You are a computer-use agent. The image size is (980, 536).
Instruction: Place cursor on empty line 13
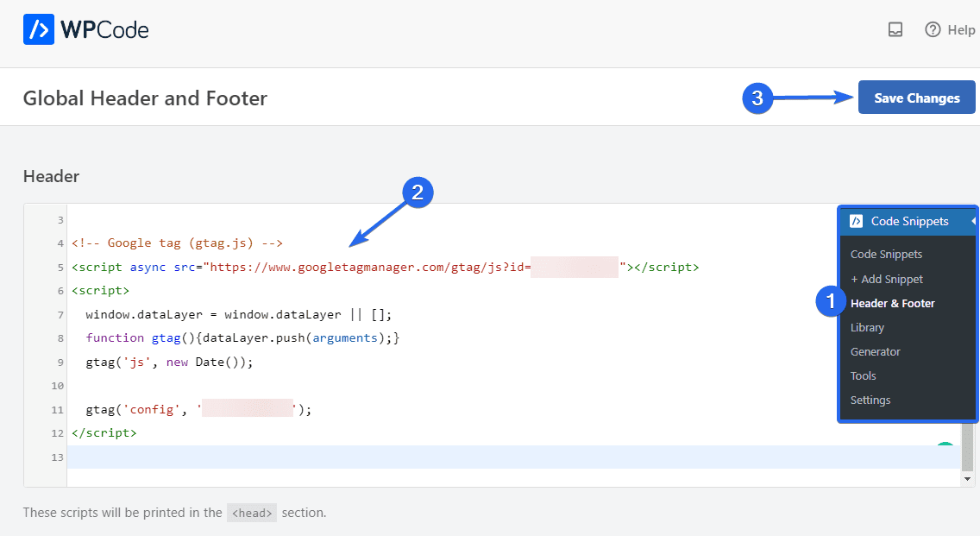pyautogui.click(x=512, y=457)
